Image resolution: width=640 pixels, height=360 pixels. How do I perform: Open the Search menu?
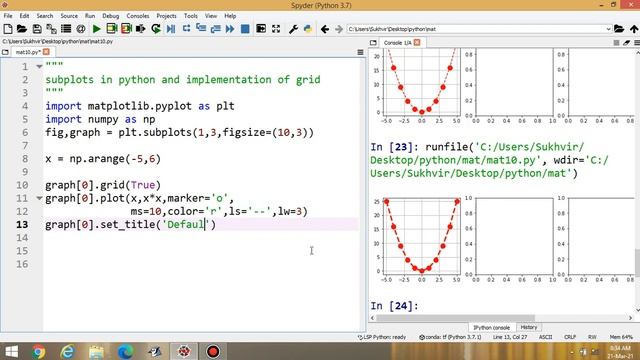(44, 16)
